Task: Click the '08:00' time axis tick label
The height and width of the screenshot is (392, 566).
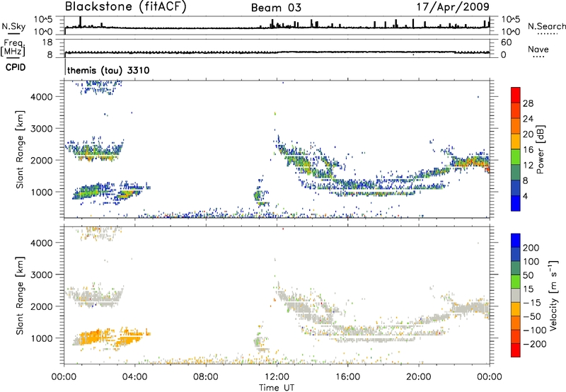Action: (206, 377)
